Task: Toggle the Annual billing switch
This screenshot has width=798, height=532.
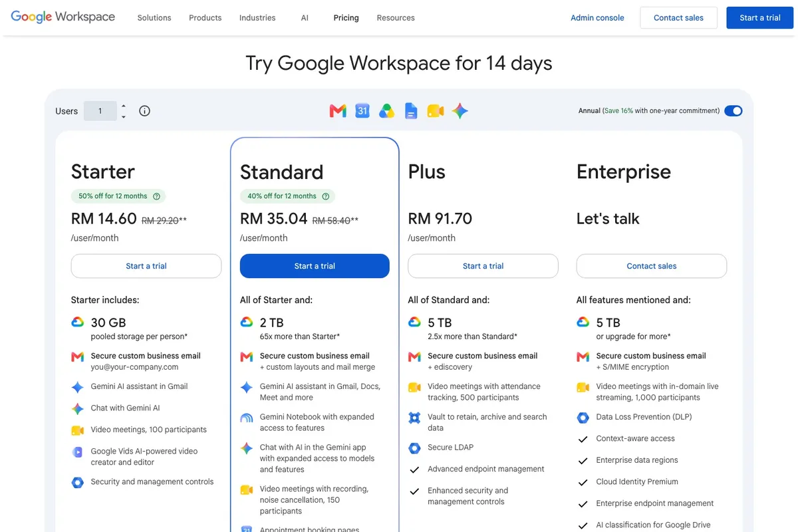Action: [733, 111]
